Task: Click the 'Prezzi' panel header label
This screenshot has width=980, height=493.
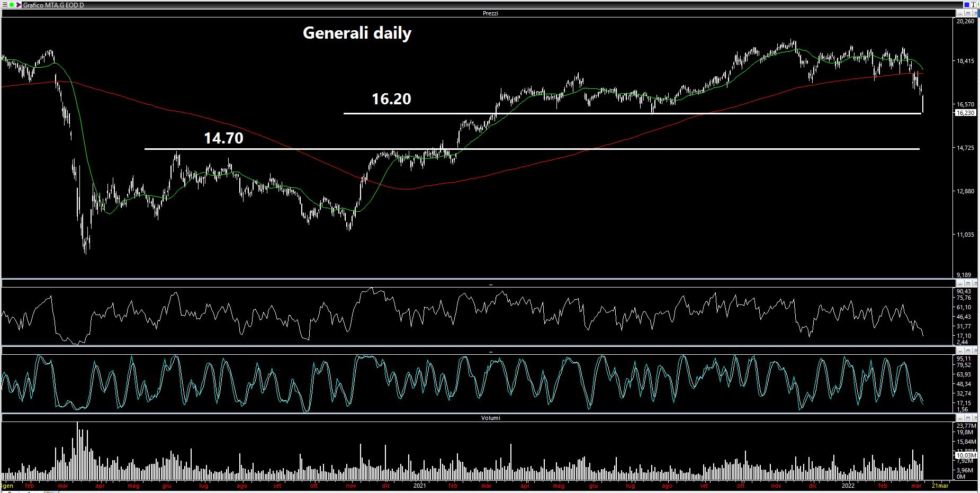Action: point(490,13)
